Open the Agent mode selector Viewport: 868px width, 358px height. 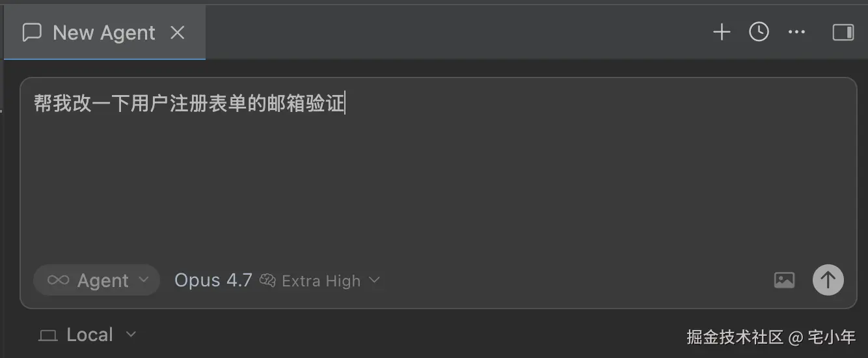pyautogui.click(x=96, y=280)
